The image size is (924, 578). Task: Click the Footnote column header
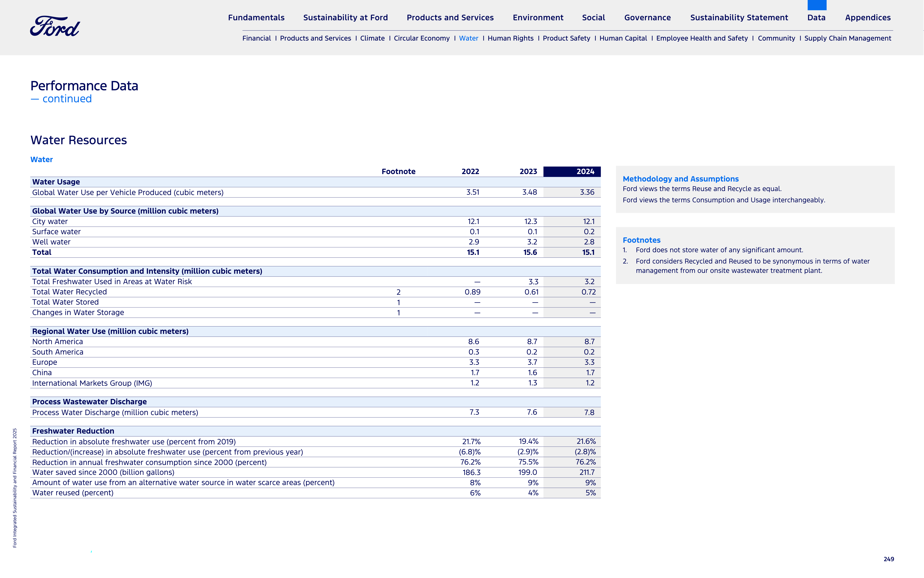pyautogui.click(x=398, y=172)
